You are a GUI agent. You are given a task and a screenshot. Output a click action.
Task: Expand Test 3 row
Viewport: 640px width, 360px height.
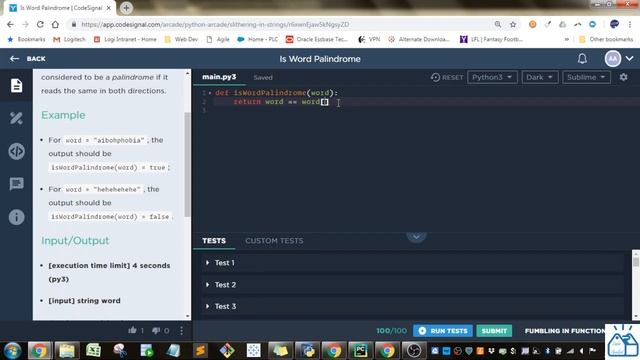coord(412,306)
